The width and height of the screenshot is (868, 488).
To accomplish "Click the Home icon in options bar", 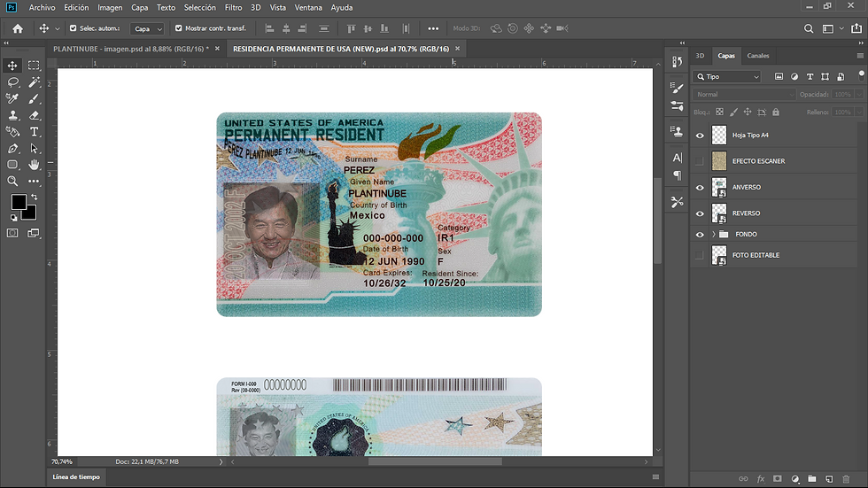I will 18,28.
